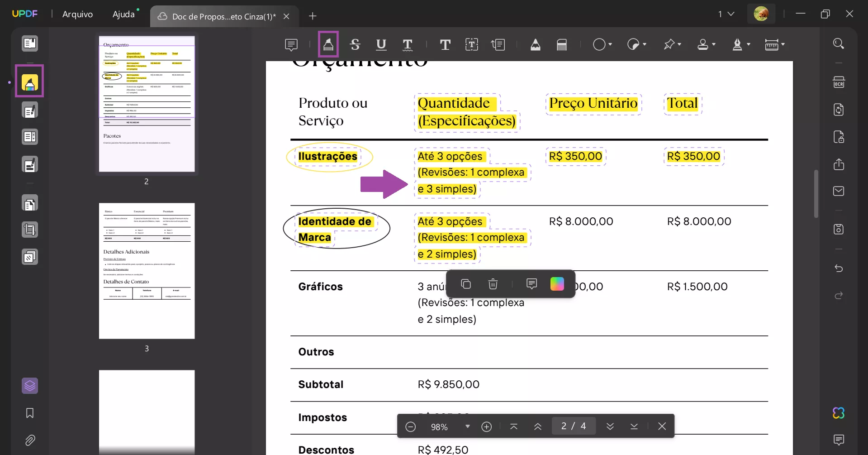The width and height of the screenshot is (868, 455).
Task: Run the OCR recognition tool
Action: click(839, 82)
